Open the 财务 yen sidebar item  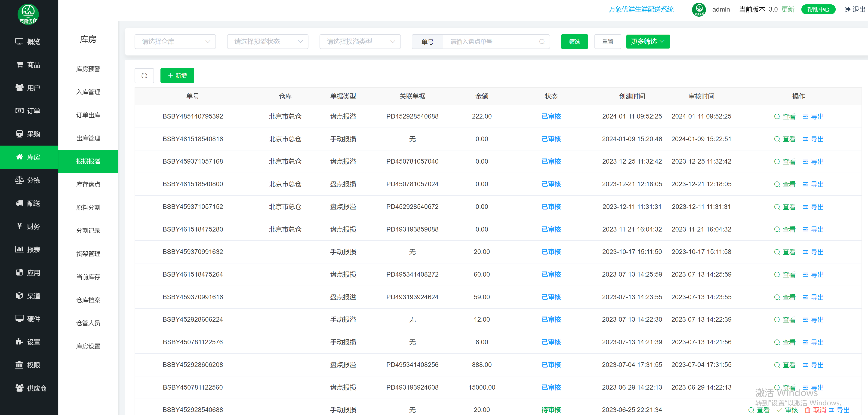(x=20, y=226)
